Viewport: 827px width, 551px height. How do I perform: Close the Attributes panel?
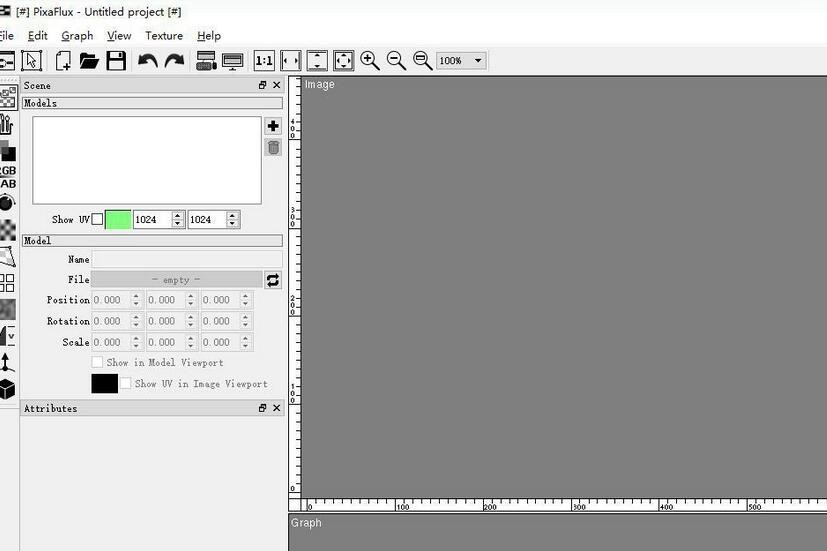tap(276, 408)
